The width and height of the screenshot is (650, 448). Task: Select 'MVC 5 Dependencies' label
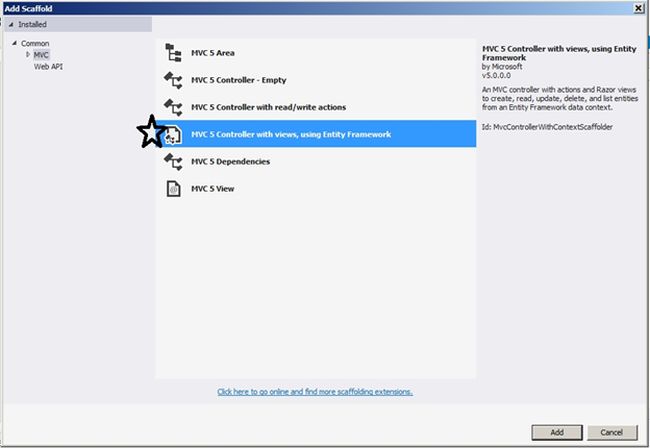point(230,162)
